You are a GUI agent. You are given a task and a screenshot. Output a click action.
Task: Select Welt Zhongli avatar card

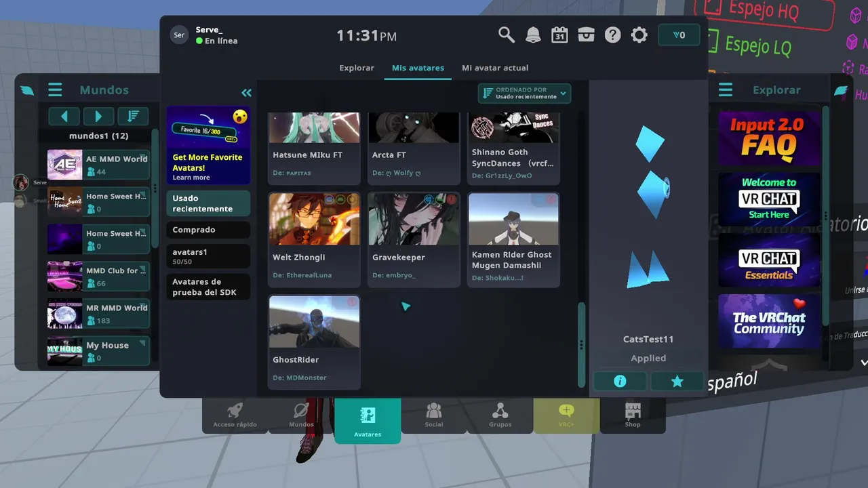(314, 239)
